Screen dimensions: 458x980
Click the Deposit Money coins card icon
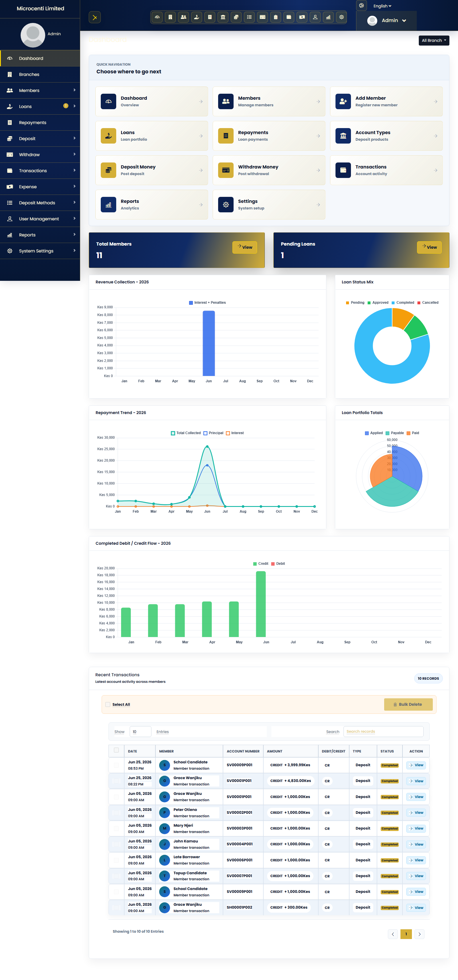point(108,170)
